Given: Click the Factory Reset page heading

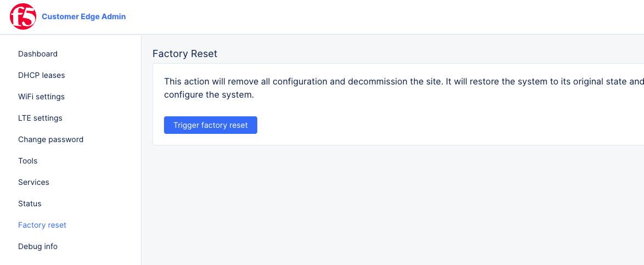Looking at the screenshot, I should click(x=185, y=54).
